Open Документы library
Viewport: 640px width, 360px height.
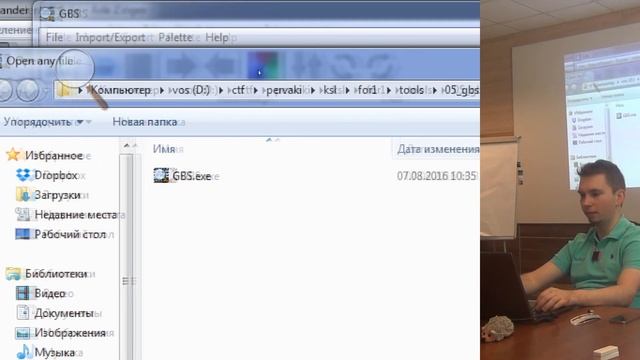64,313
